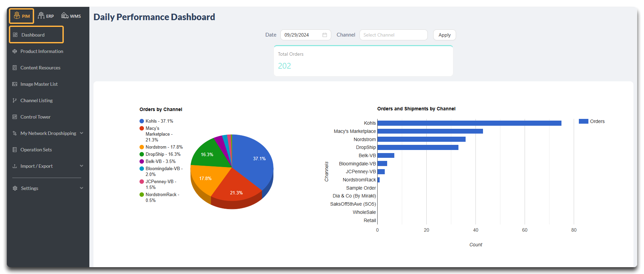Click the NordstromRack axis label

tap(359, 180)
